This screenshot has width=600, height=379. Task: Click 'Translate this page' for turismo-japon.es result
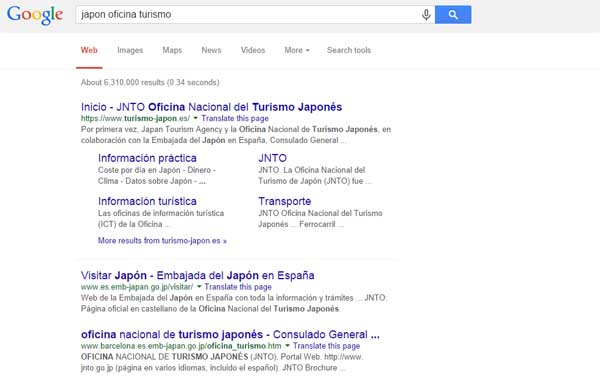(x=235, y=118)
